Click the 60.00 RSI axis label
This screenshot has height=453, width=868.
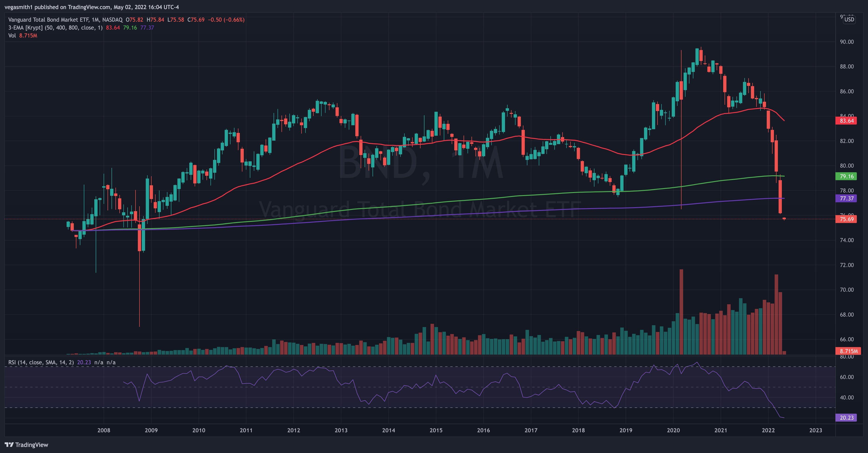click(847, 377)
